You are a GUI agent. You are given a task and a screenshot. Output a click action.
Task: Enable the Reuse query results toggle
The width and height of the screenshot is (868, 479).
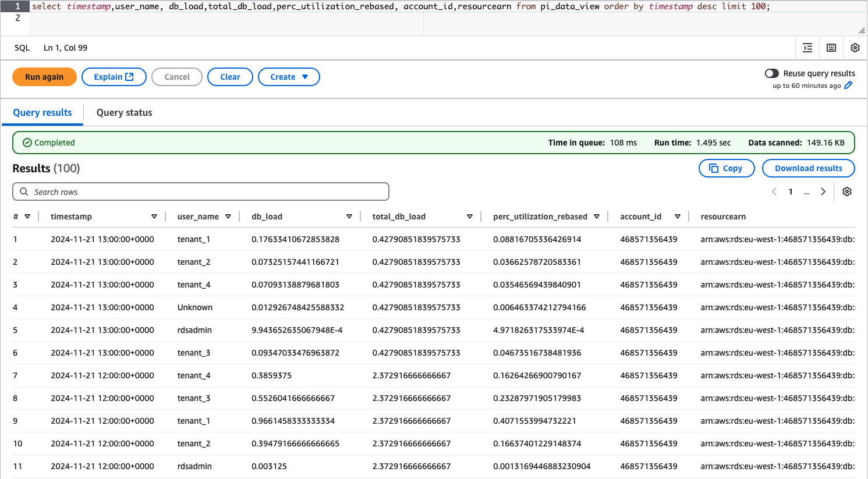771,73
